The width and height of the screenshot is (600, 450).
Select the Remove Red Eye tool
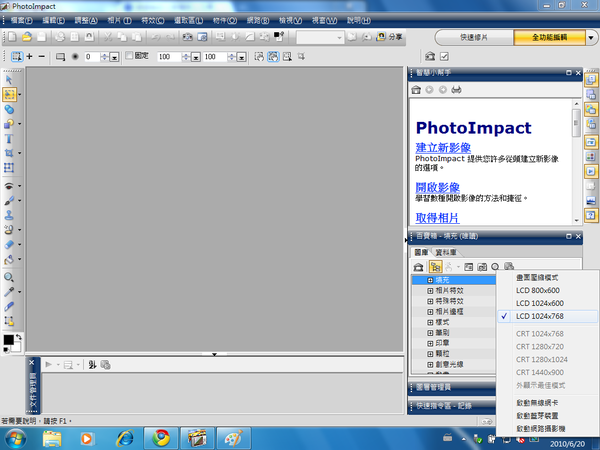(9, 186)
